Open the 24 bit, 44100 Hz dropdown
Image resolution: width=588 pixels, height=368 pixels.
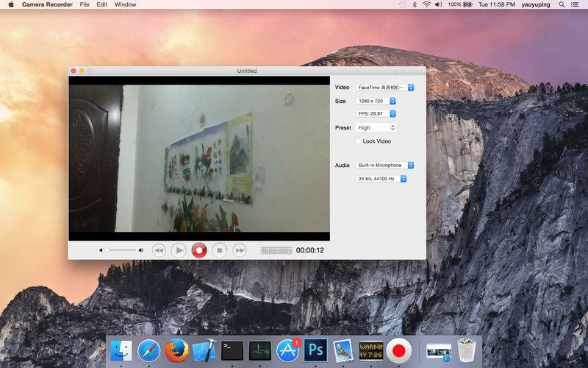tap(381, 179)
